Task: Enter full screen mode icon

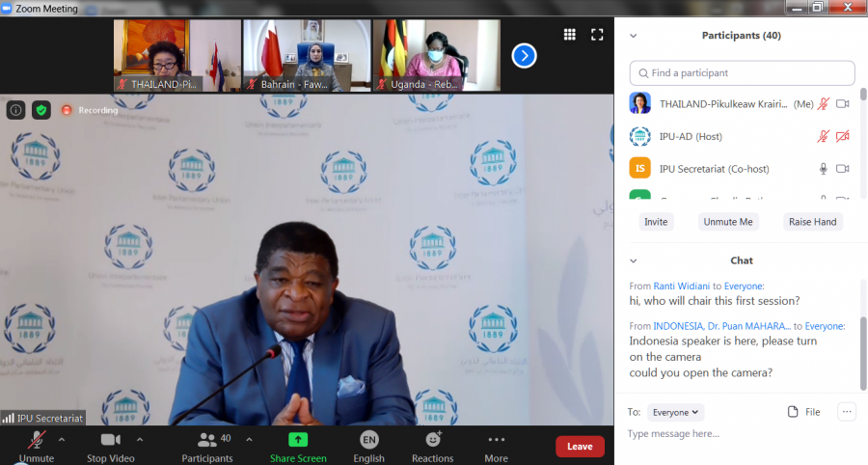Action: point(597,35)
